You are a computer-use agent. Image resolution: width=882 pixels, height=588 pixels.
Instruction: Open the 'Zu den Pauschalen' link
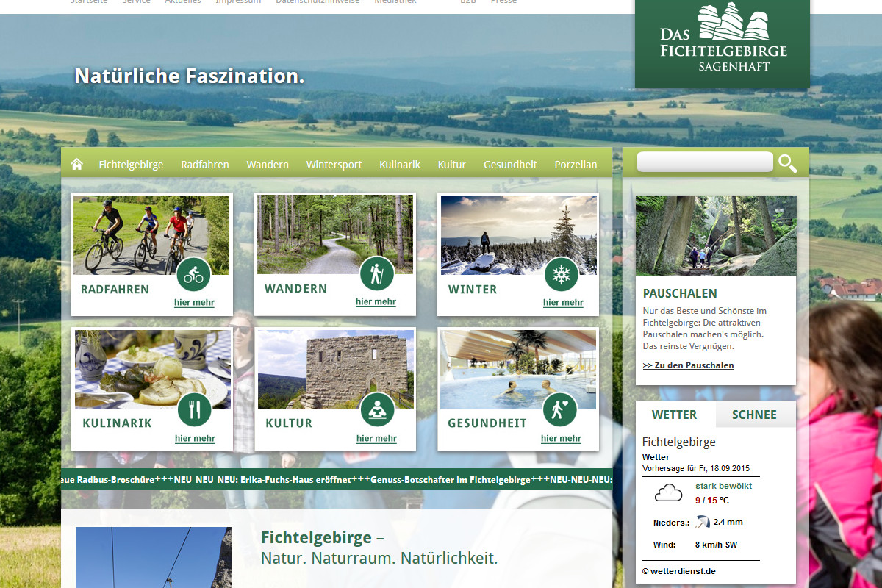(688, 365)
